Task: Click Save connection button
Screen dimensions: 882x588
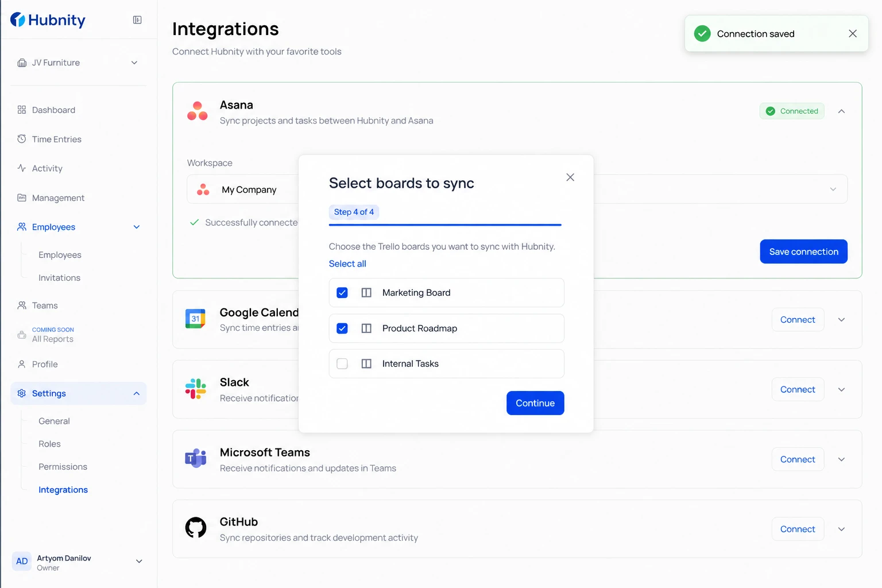Action: pyautogui.click(x=803, y=252)
